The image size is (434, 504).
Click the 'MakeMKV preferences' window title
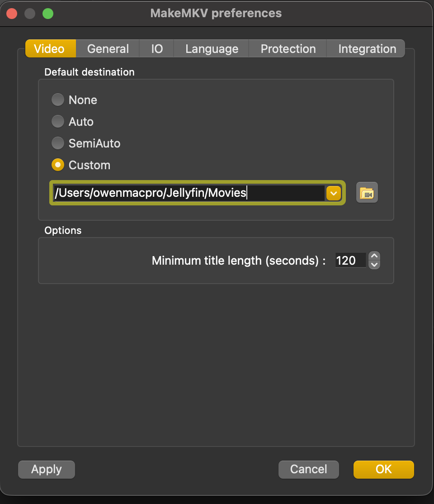coord(216,13)
